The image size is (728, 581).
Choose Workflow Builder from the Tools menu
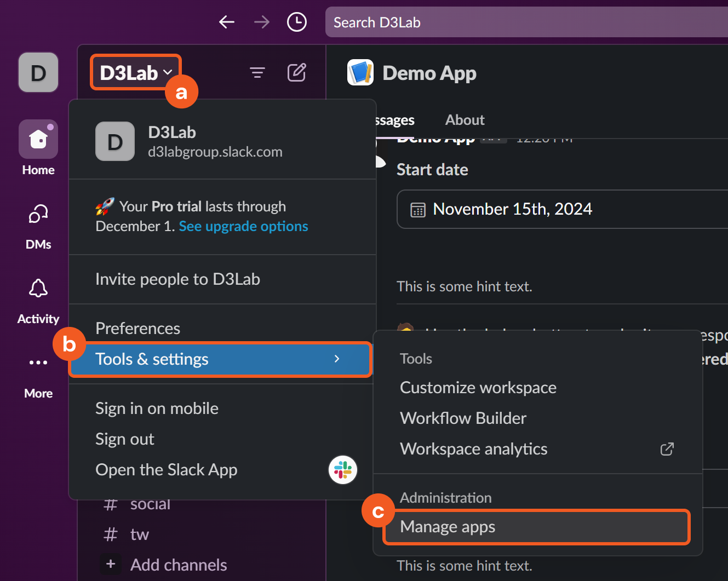click(x=463, y=418)
